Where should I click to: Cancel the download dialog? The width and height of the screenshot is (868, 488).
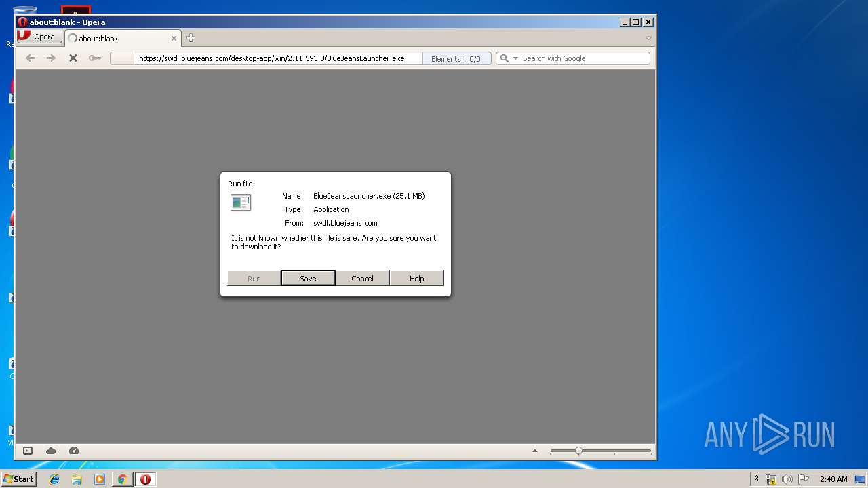coord(362,279)
